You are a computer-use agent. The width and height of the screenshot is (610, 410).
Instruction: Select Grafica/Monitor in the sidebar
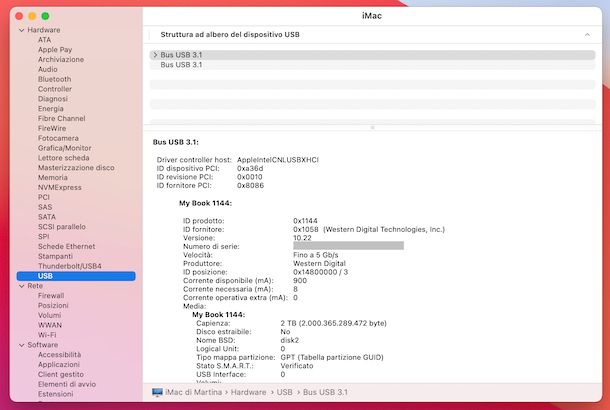pyautogui.click(x=64, y=148)
